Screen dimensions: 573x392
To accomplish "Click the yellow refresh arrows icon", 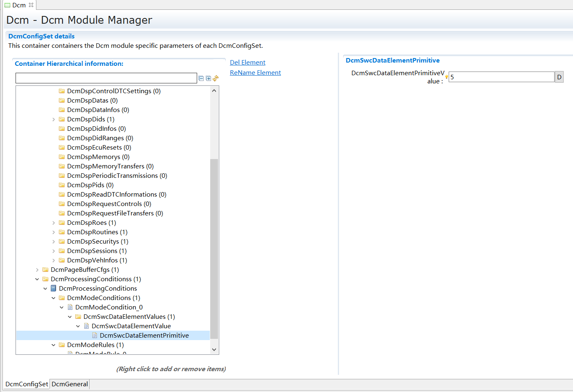I will coord(216,78).
